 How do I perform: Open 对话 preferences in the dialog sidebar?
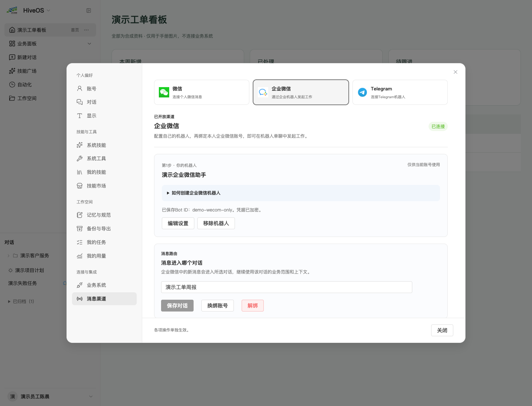(x=104, y=102)
